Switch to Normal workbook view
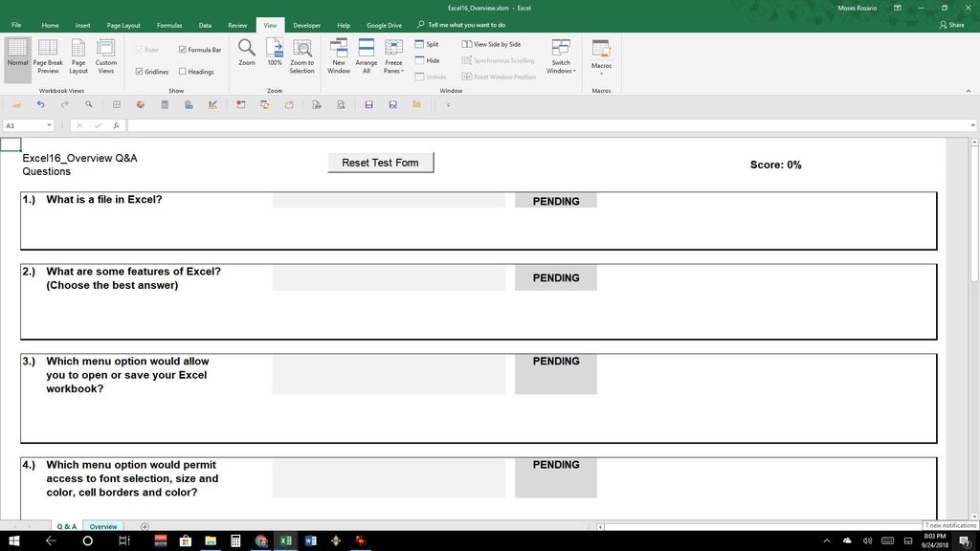The height and width of the screenshot is (551, 980). (x=17, y=58)
